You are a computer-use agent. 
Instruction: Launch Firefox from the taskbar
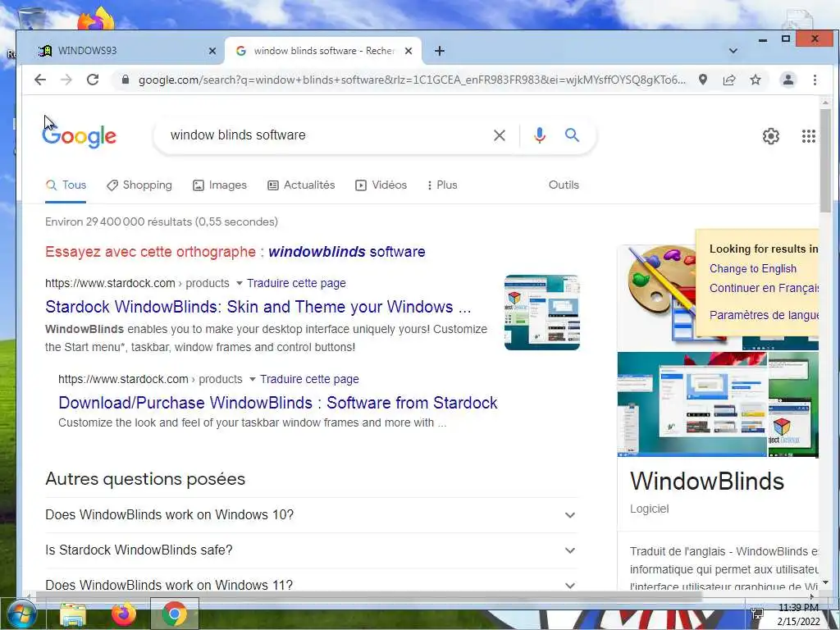124,614
